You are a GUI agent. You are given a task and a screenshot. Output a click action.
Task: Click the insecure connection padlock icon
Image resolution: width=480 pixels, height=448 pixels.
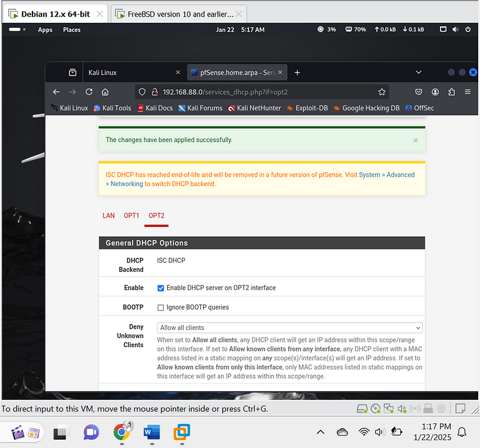155,92
